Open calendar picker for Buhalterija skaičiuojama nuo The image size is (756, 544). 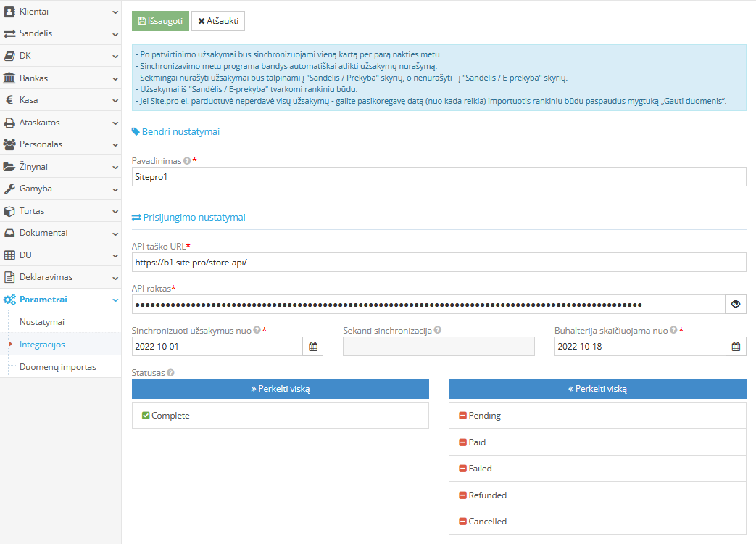click(x=736, y=347)
